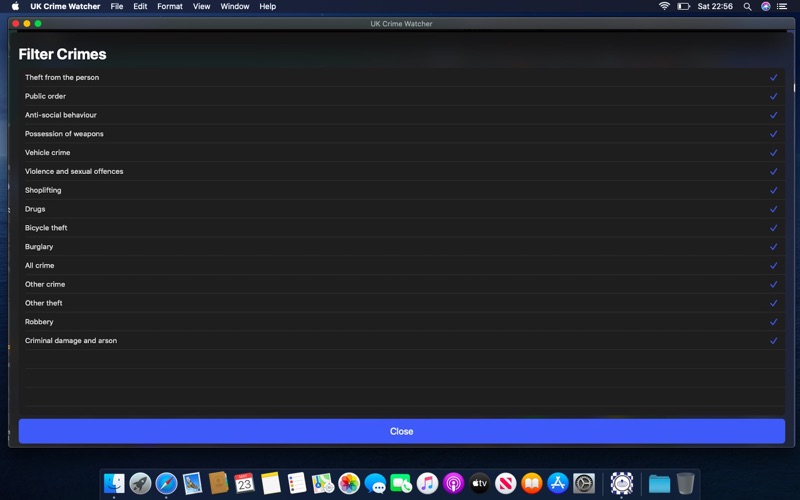Open Reminders list icon in dock

(x=296, y=483)
